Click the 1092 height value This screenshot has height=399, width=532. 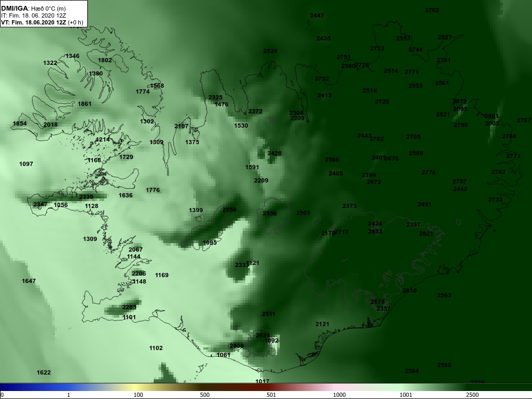tap(271, 340)
